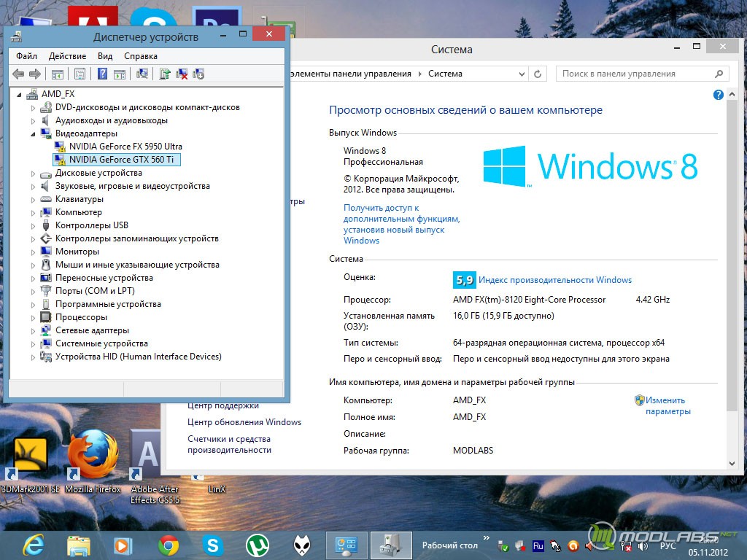Click the blue Help toolbar icon

pos(102,74)
